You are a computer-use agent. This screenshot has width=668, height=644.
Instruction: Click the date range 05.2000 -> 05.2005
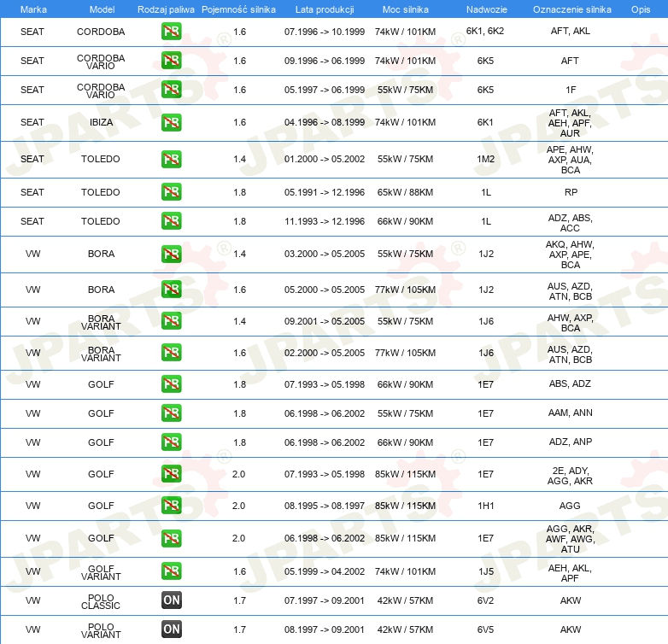pyautogui.click(x=325, y=290)
